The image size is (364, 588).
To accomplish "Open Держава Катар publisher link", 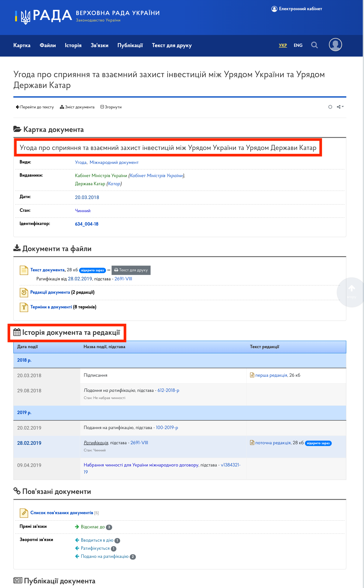I will (x=90, y=184).
